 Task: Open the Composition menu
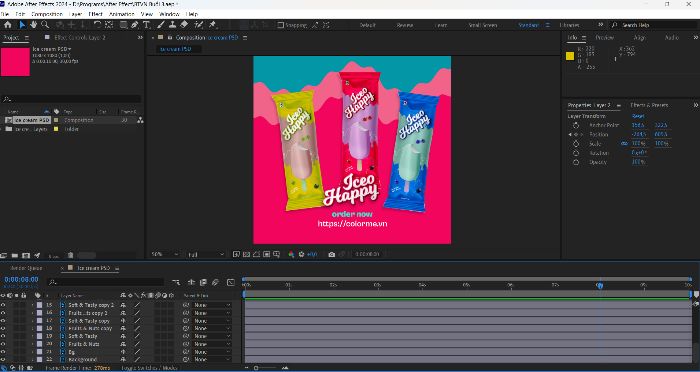pyautogui.click(x=47, y=14)
